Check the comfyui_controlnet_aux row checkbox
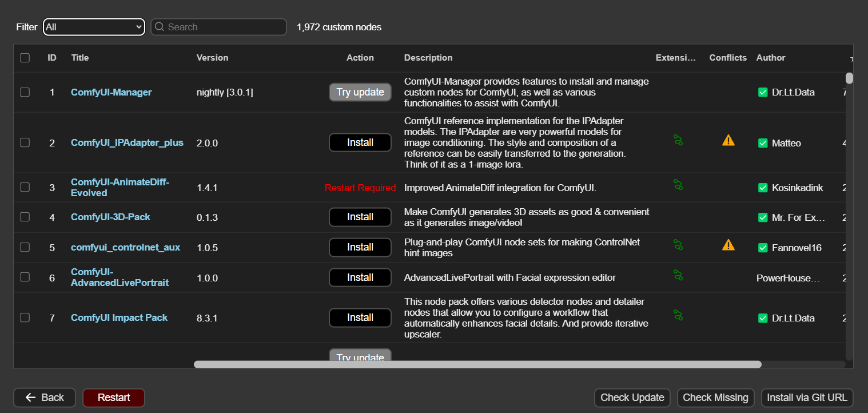The height and width of the screenshot is (413, 868). click(25, 247)
